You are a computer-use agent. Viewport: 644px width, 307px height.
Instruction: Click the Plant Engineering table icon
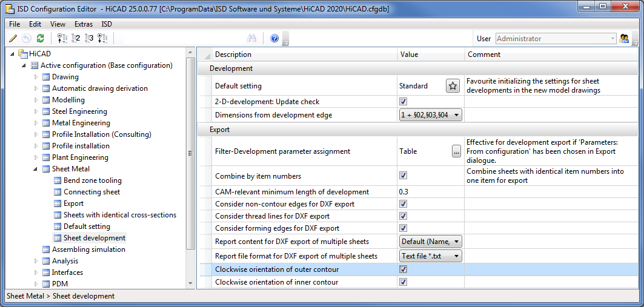46,157
